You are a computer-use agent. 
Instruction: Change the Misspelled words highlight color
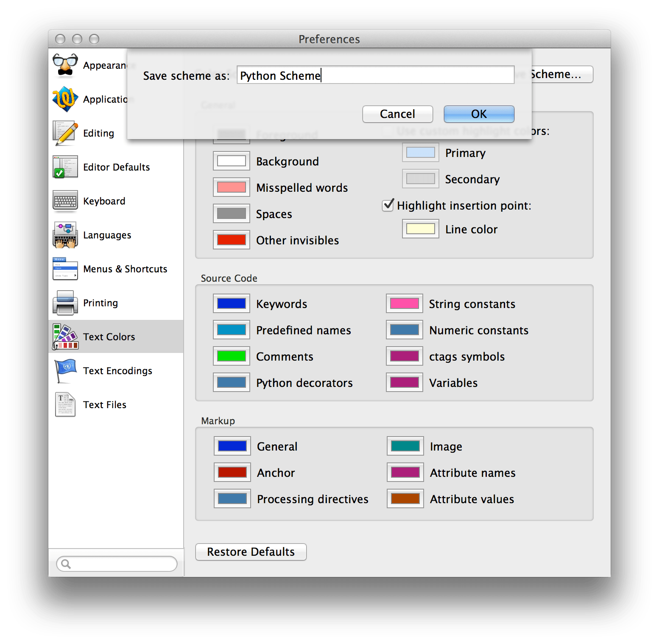(x=231, y=187)
